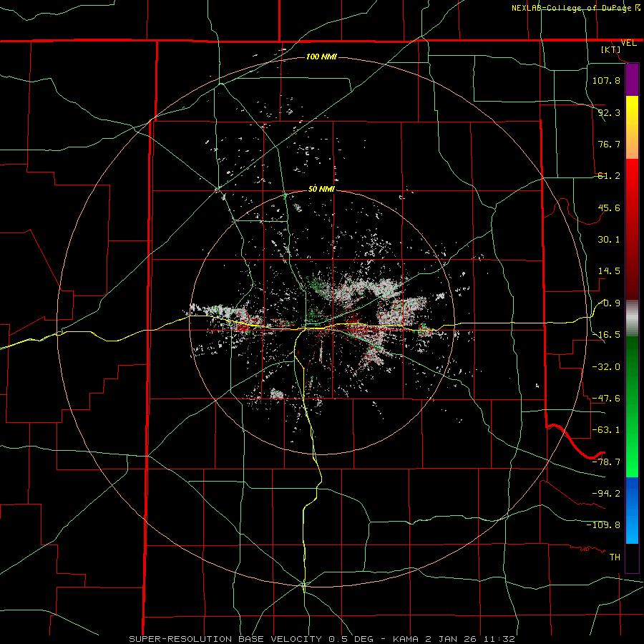The image size is (644, 644).
Task: Click the [KT] units label
Action: point(611,49)
